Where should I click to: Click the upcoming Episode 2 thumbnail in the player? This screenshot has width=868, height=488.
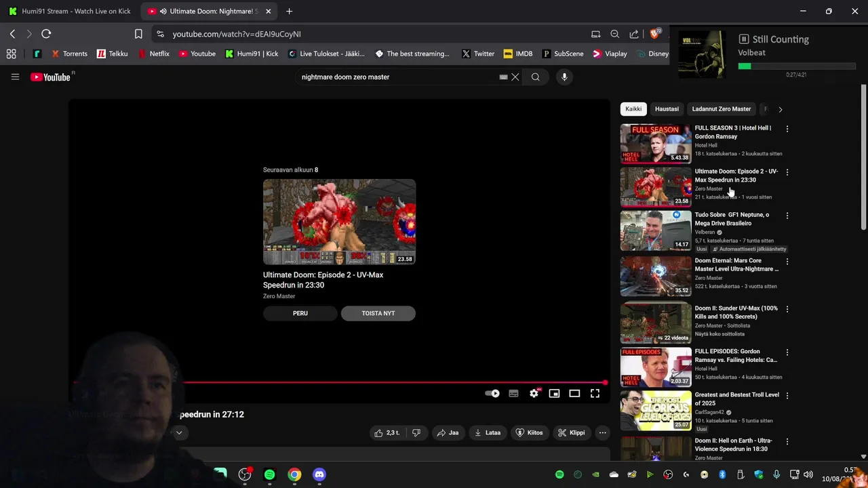point(339,222)
